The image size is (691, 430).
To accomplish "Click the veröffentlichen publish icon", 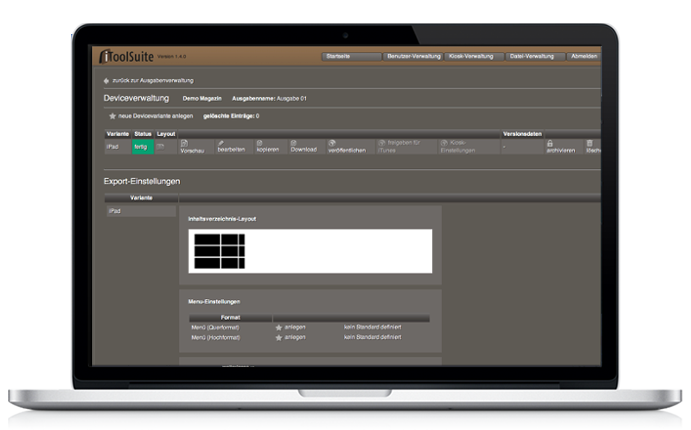I will pos(332,143).
